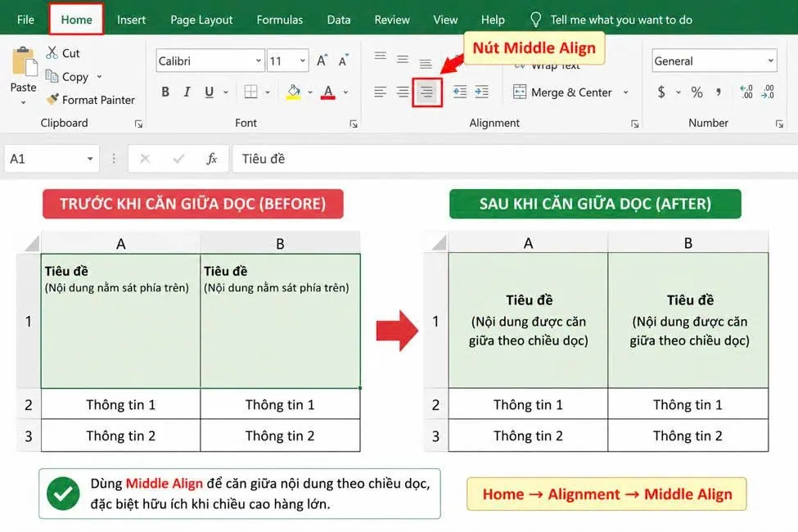Click the Insert Function fx icon
This screenshot has width=798, height=532.
coord(212,159)
